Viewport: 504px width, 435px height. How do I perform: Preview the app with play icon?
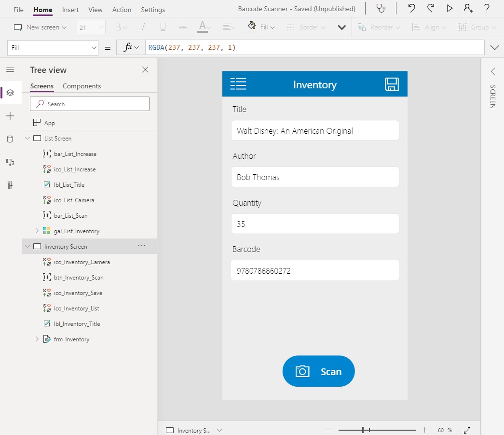(x=450, y=9)
